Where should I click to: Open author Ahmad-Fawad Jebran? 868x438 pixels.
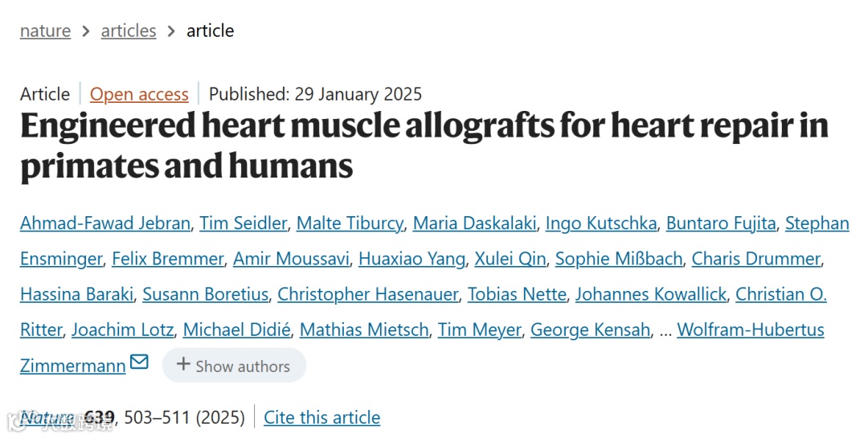105,223
